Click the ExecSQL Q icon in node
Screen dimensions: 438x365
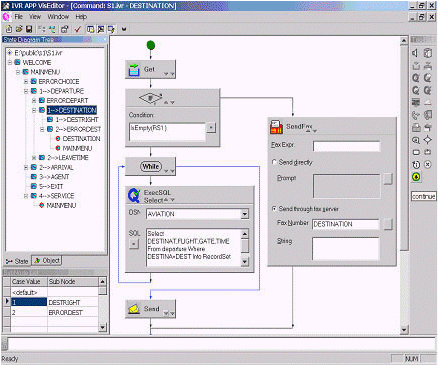(x=134, y=195)
